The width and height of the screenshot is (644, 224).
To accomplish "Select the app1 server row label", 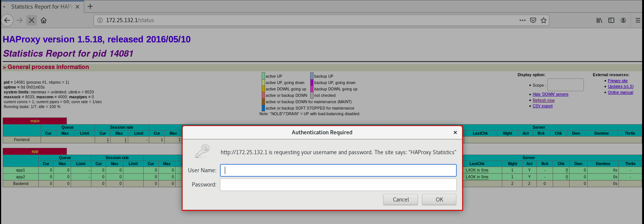I will [x=21, y=170].
